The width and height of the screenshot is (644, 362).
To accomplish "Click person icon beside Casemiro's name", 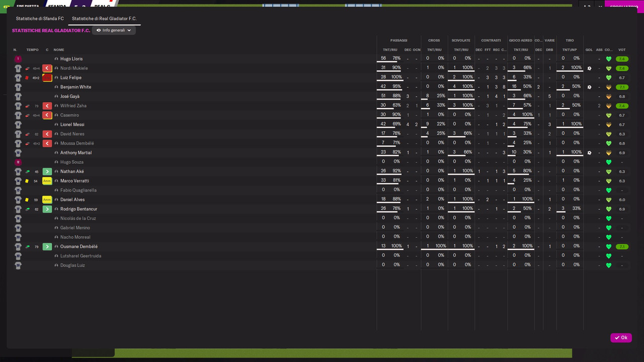I will pyautogui.click(x=56, y=115).
